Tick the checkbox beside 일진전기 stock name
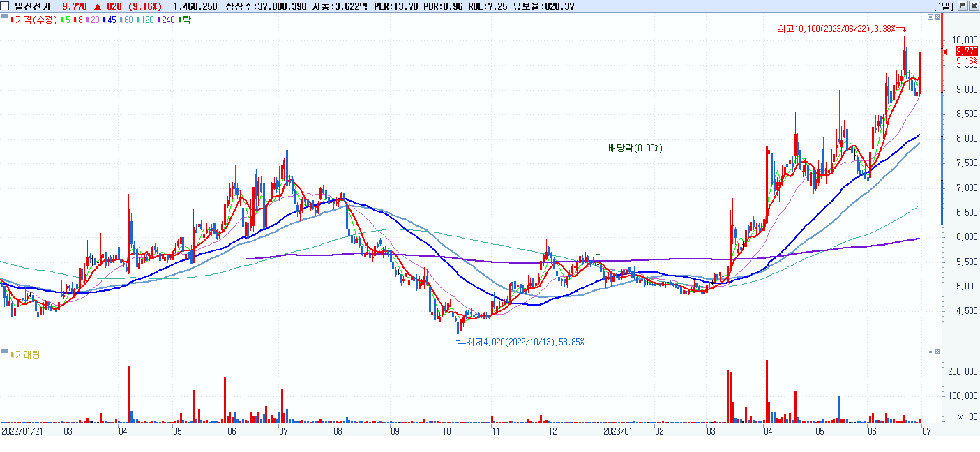Screen dimensions: 980x452 (6, 6)
